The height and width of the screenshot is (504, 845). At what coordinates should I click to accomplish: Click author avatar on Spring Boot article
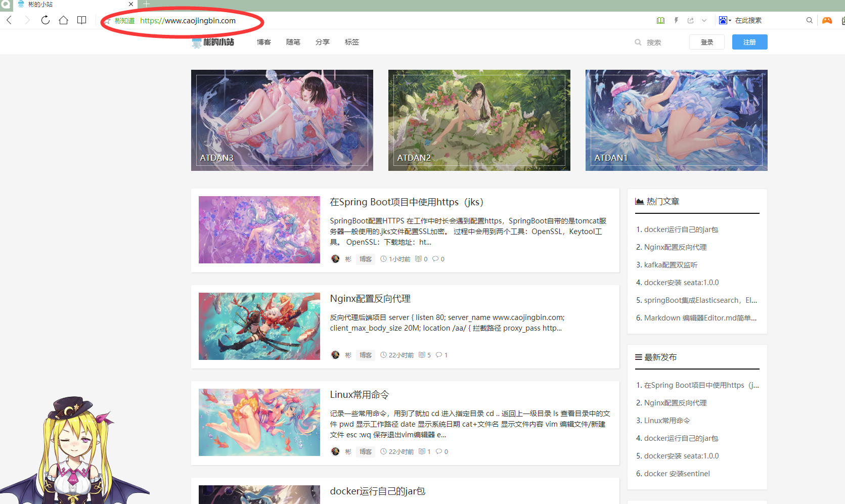click(335, 259)
